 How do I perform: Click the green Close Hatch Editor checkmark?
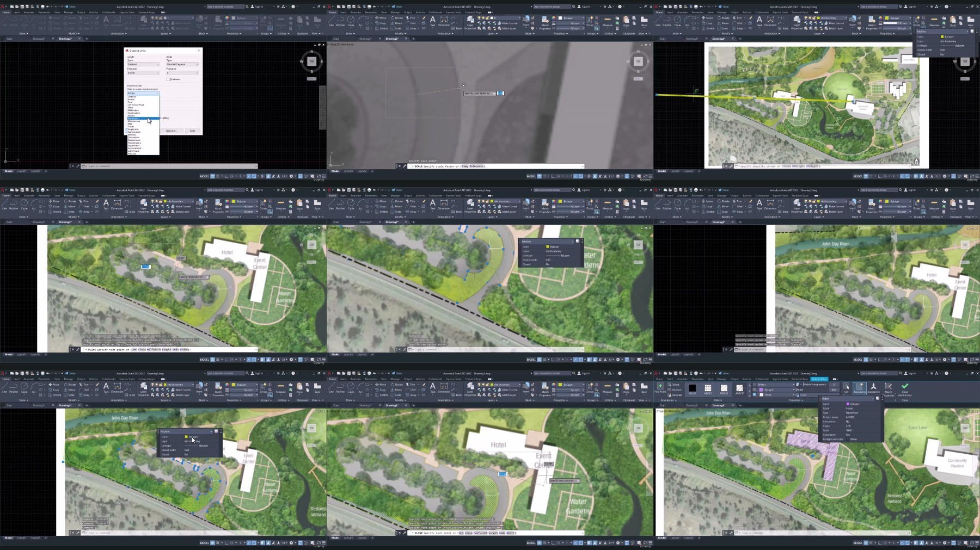click(x=905, y=387)
